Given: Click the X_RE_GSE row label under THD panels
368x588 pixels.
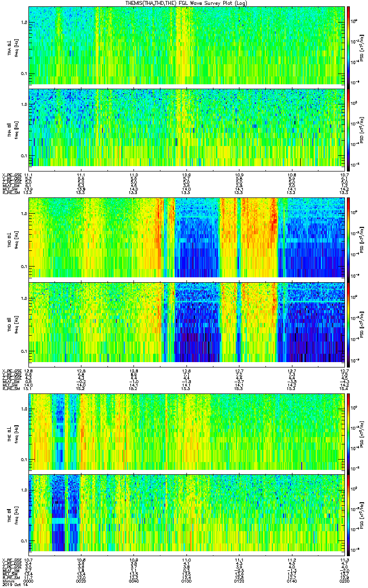Looking at the screenshot, I should (11, 370).
